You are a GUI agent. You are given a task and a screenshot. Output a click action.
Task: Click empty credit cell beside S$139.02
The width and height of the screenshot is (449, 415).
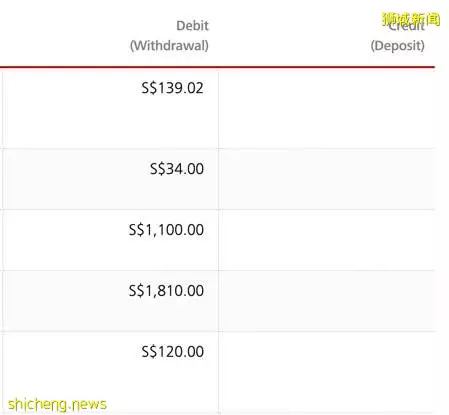click(x=327, y=108)
